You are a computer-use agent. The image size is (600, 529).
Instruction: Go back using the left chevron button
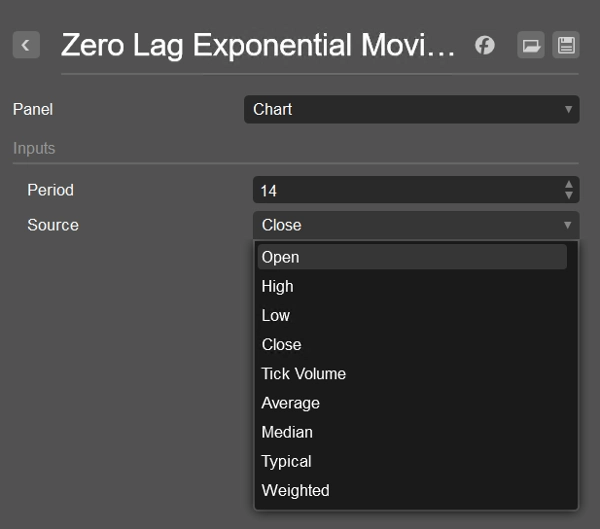[26, 45]
